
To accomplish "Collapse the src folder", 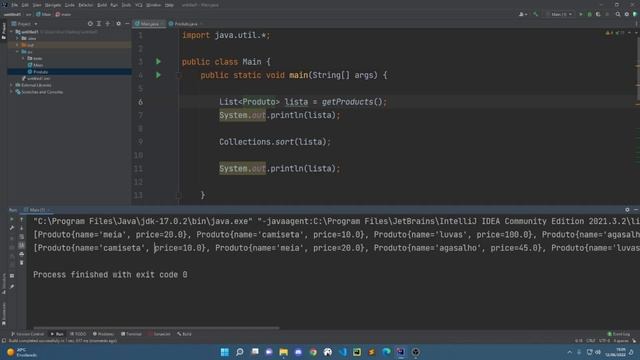I will [x=18, y=52].
